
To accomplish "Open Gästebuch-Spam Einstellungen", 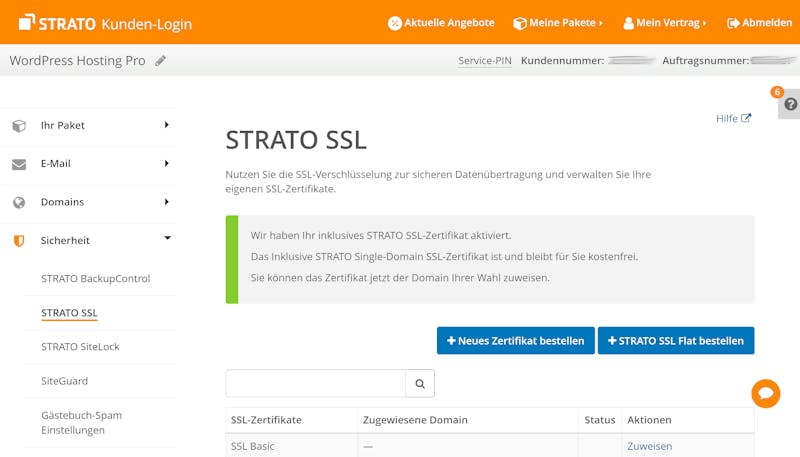I will tap(82, 422).
